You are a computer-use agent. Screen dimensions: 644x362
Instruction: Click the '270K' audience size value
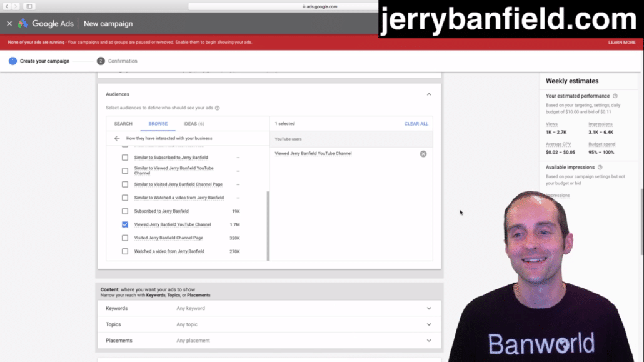click(234, 251)
